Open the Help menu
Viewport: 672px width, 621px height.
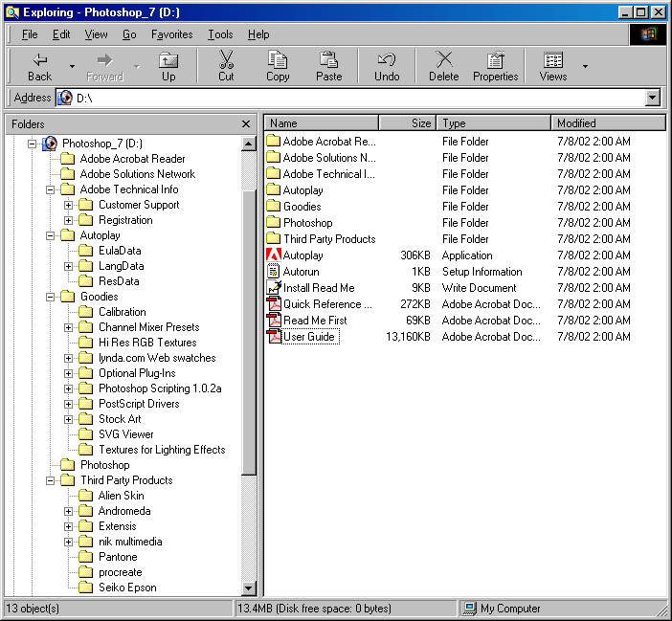(x=258, y=34)
